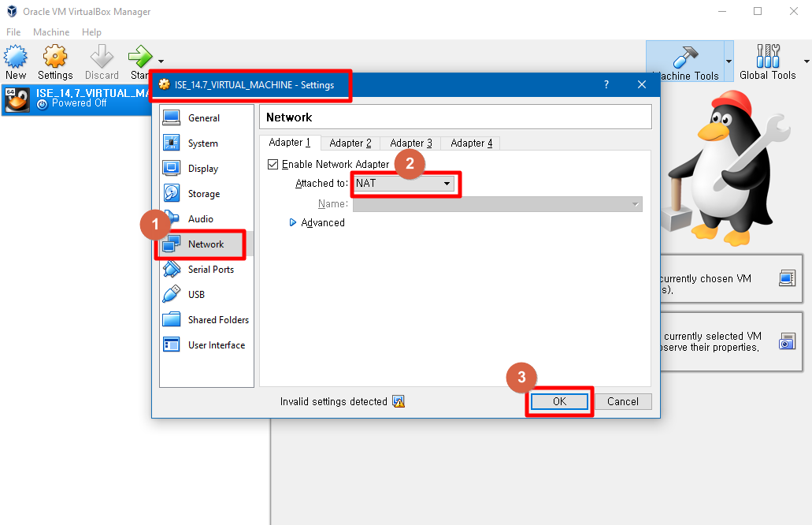This screenshot has height=525, width=812.
Task: Select Global Tools icon
Action: [x=768, y=56]
